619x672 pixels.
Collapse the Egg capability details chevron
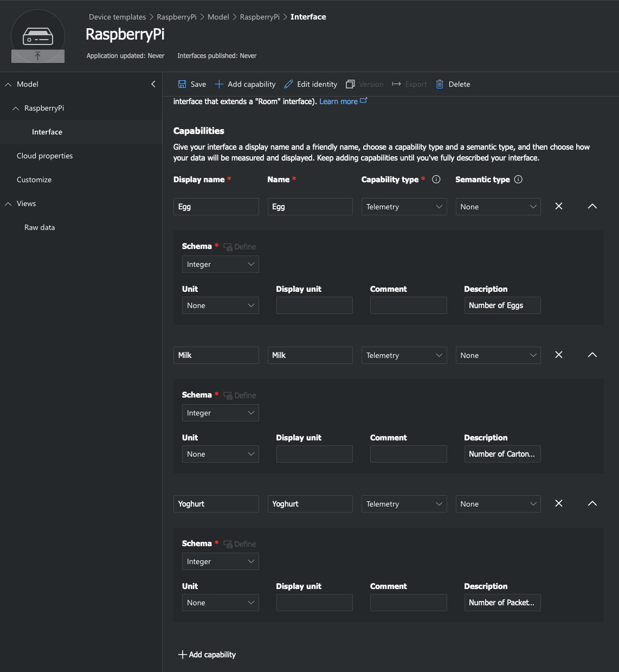[592, 206]
